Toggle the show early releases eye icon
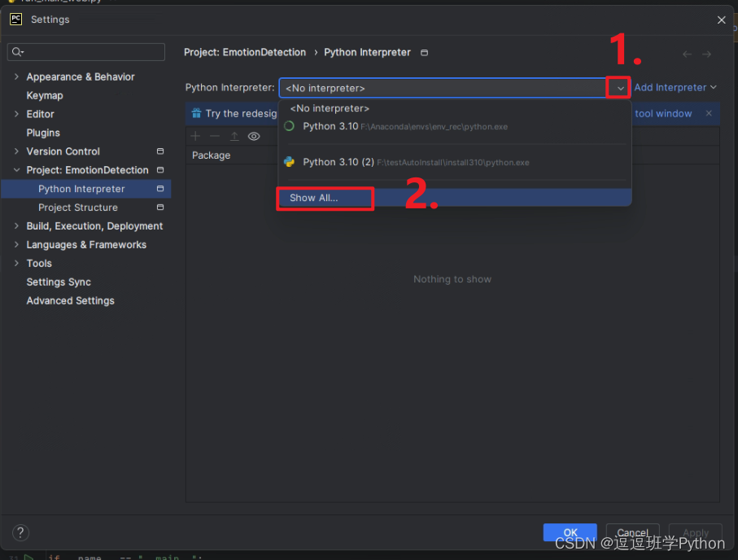This screenshot has width=738, height=560. point(254,136)
